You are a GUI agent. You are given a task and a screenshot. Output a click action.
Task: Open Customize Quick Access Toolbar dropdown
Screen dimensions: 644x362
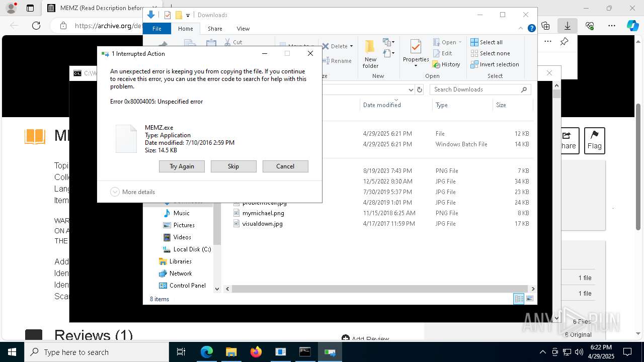188,15
